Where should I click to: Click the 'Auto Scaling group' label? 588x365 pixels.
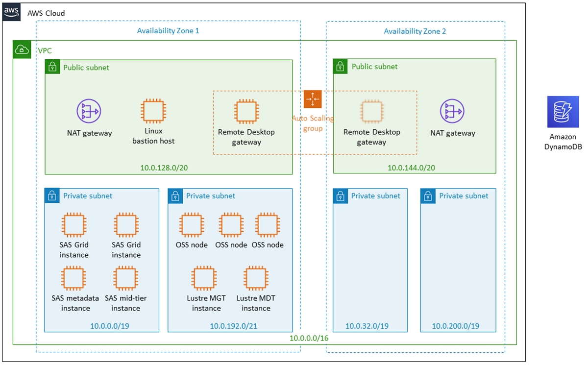313,123
